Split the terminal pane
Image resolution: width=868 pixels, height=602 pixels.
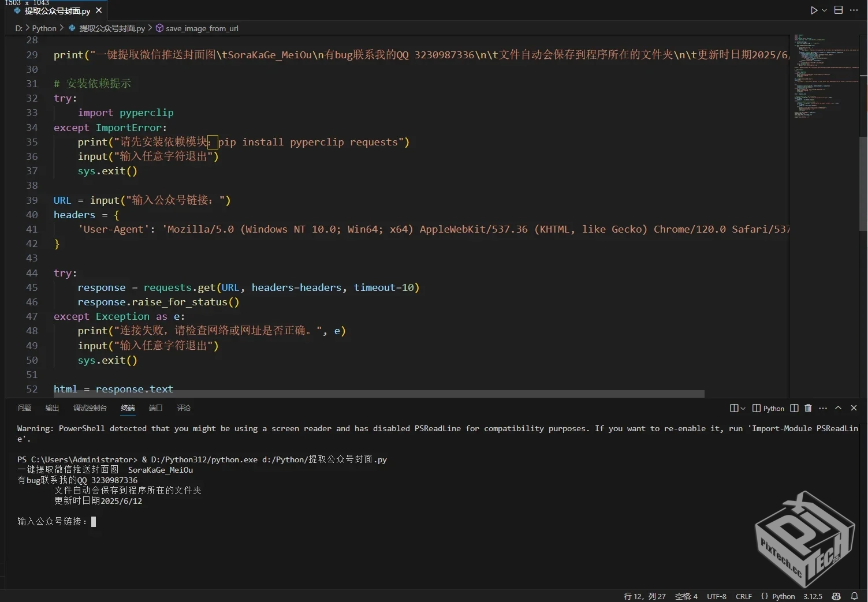(x=794, y=408)
